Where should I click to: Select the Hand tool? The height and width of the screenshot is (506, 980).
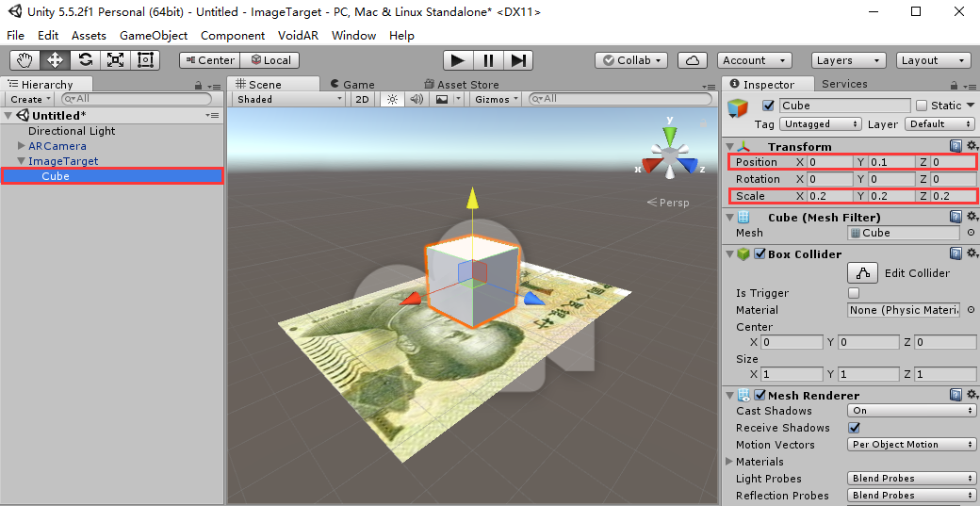point(25,60)
